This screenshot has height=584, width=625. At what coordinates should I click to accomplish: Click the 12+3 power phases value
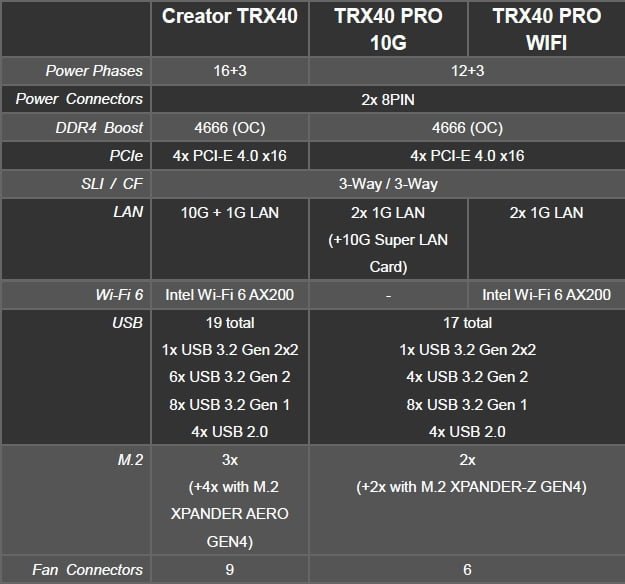[466, 71]
